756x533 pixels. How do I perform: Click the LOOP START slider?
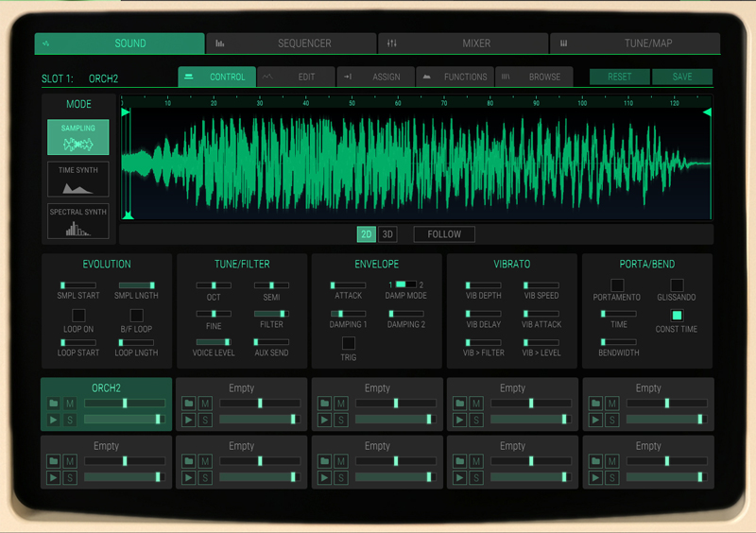click(78, 342)
